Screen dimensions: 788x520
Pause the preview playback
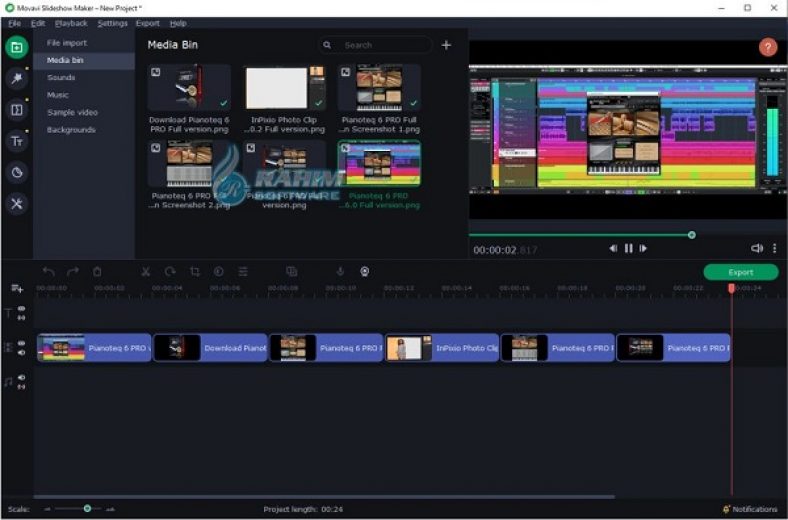click(628, 248)
